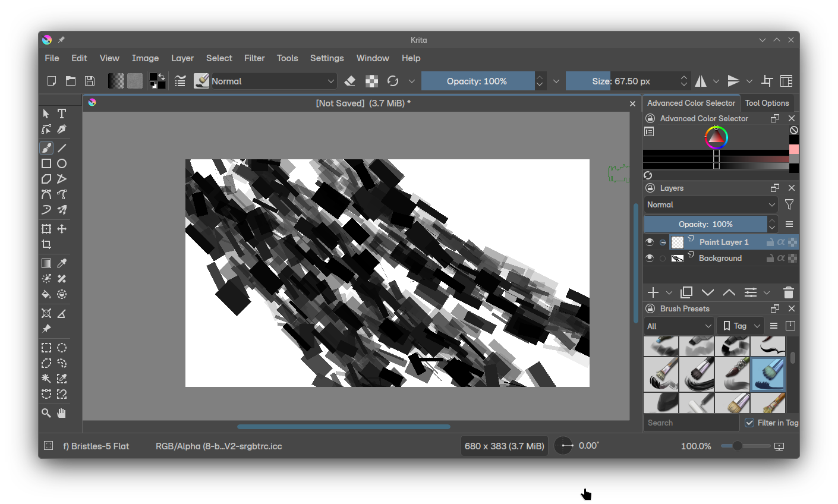Select the Zoom tool
Viewport: 838px width, 504px height.
click(46, 413)
